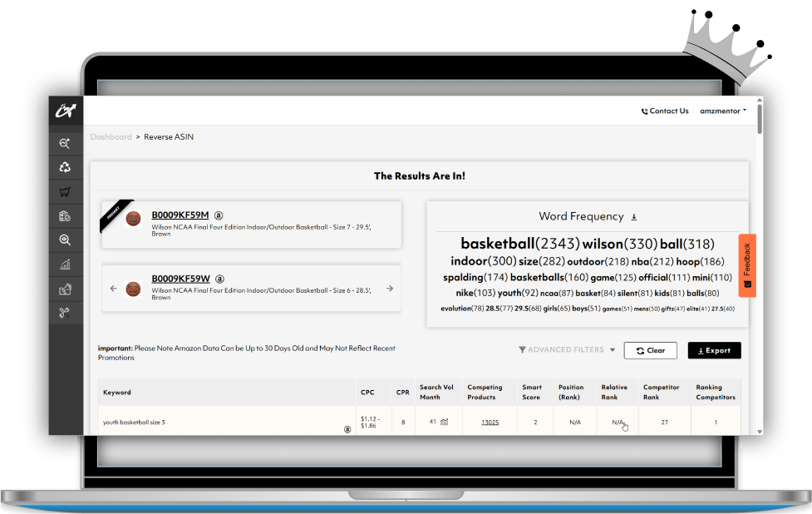Open the search volume history graph icon
The width and height of the screenshot is (812, 514).
tap(444, 422)
